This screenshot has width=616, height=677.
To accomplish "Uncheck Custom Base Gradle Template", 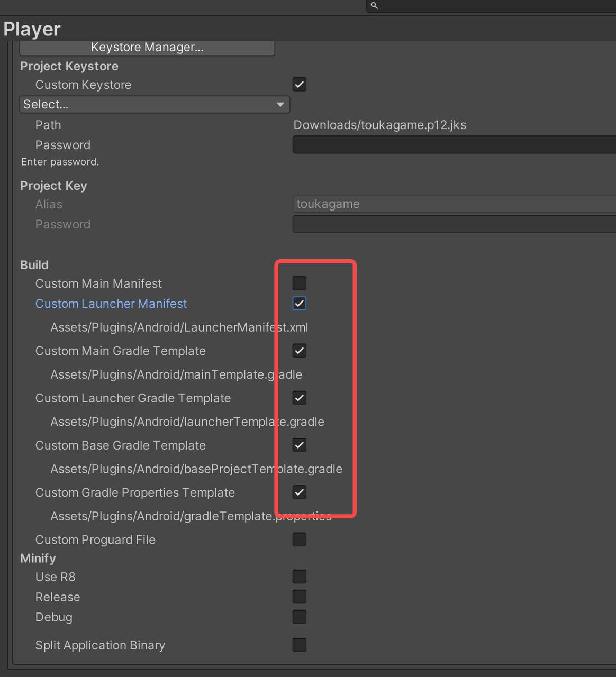I will (300, 445).
